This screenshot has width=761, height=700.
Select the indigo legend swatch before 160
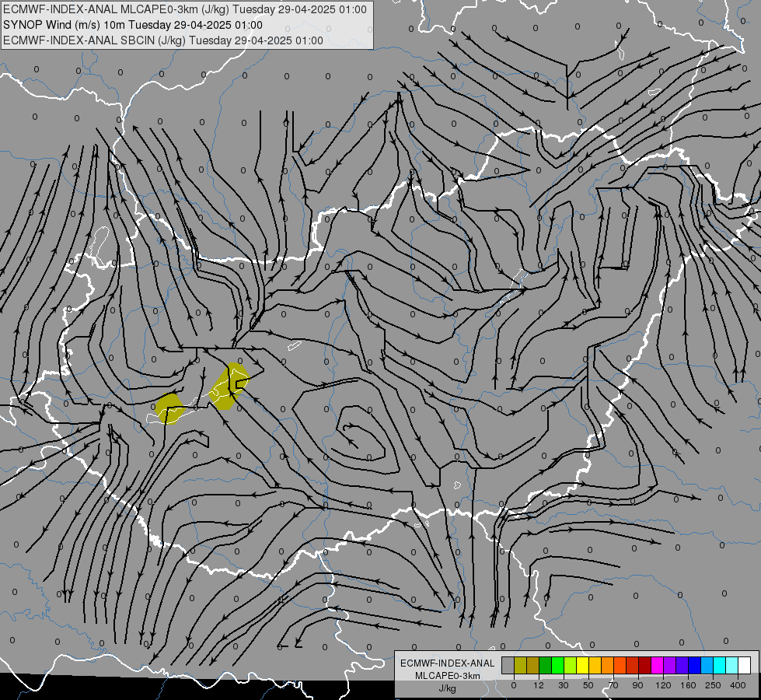[x=682, y=665]
